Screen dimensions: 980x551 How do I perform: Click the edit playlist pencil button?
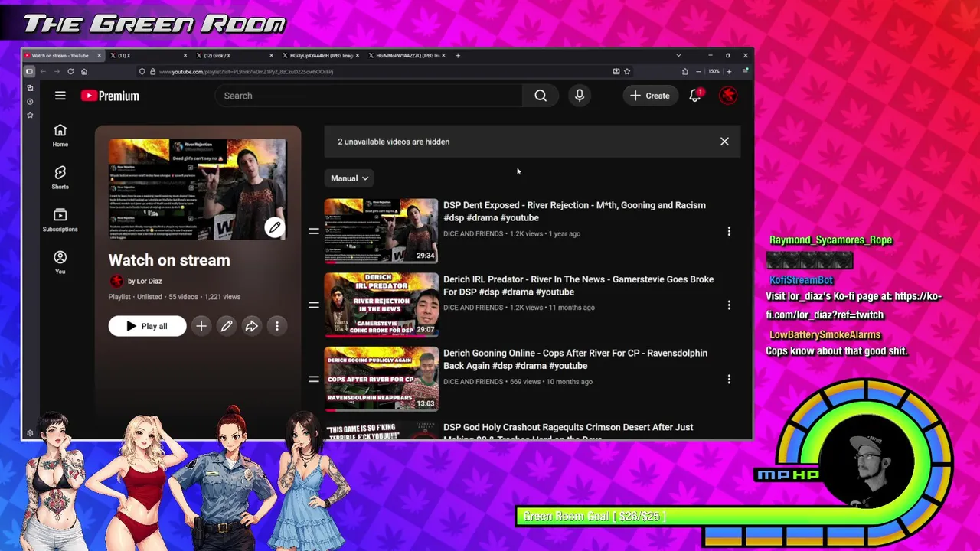click(227, 326)
